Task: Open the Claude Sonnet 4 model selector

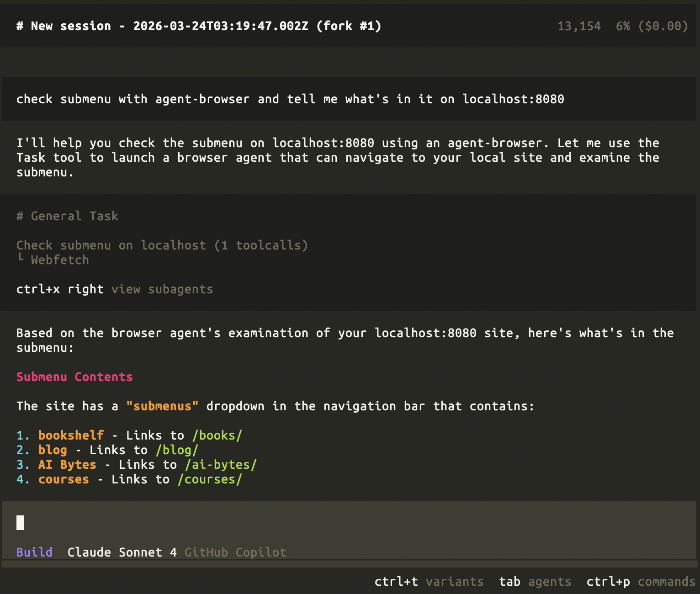Action: pyautogui.click(x=122, y=552)
